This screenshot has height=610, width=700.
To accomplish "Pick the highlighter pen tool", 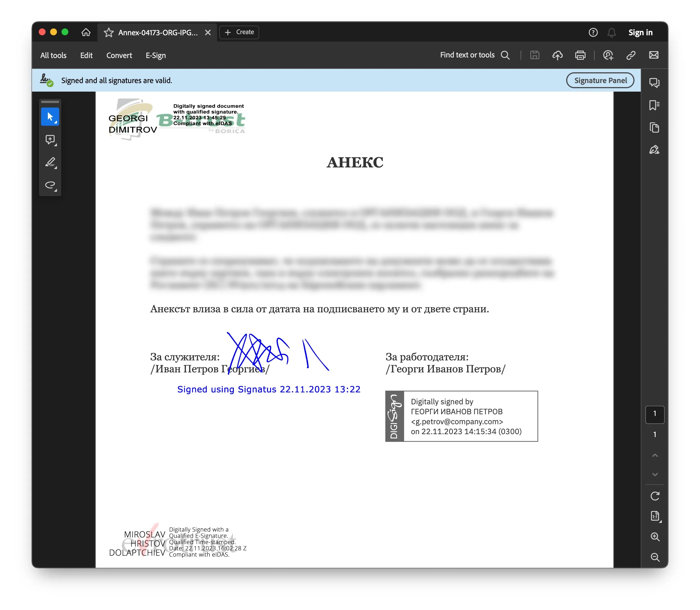I will [50, 162].
